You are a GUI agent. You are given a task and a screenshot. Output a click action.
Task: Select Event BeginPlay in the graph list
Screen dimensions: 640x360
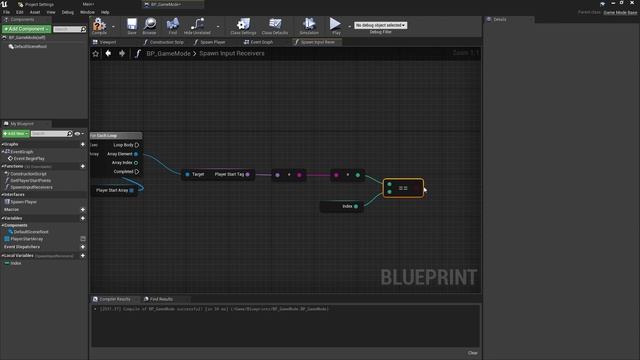29,158
